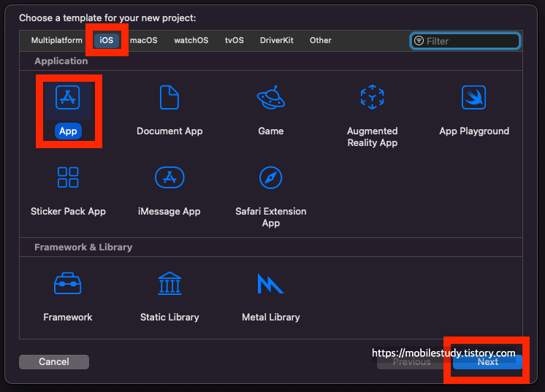Click the Application section header

61,61
